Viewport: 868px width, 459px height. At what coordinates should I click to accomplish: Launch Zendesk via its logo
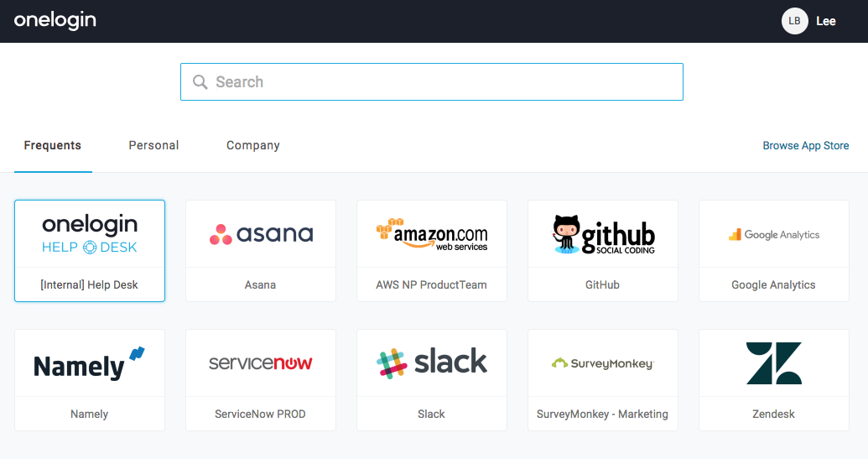pos(773,363)
